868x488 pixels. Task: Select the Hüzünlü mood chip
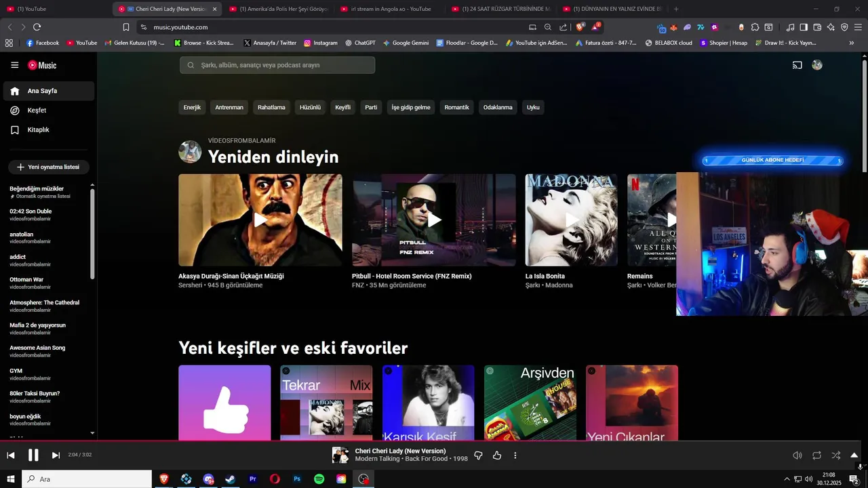(310, 107)
